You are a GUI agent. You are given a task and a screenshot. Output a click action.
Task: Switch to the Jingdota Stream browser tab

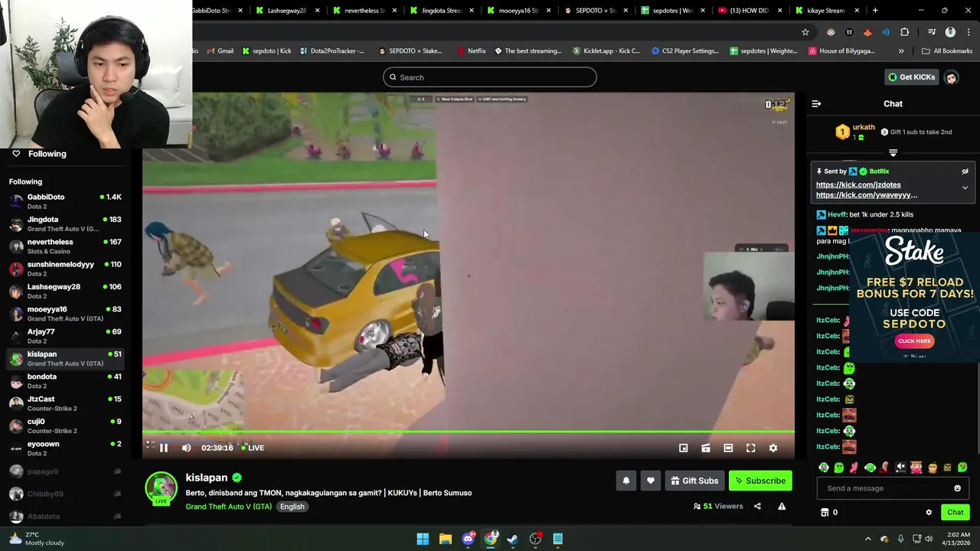coord(441,11)
